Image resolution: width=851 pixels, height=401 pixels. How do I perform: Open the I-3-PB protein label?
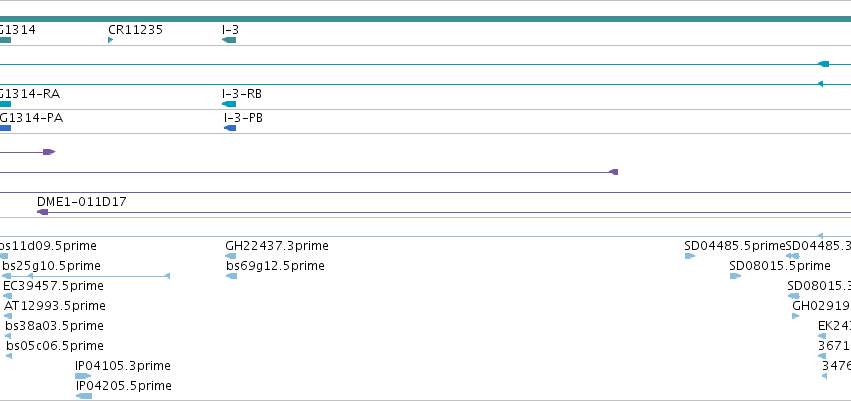[243, 118]
